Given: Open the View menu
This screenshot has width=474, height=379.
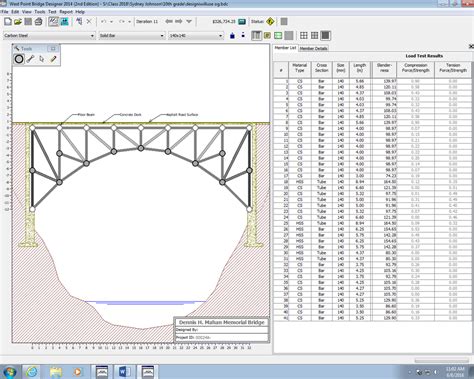Looking at the screenshot, I should 27,12.
